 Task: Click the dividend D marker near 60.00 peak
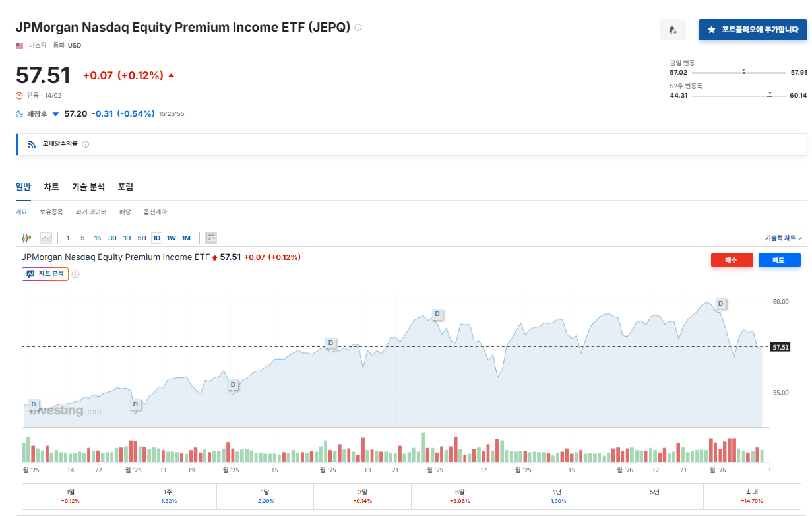pyautogui.click(x=720, y=304)
